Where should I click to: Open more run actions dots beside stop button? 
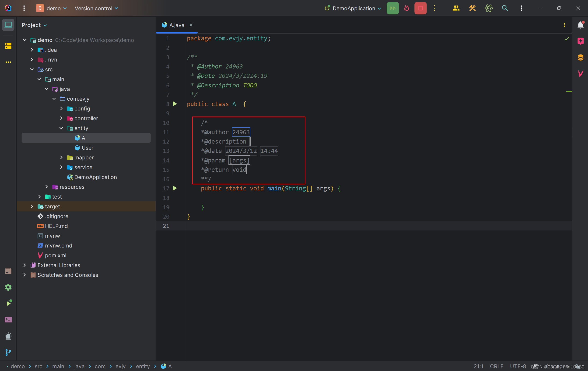(434, 8)
